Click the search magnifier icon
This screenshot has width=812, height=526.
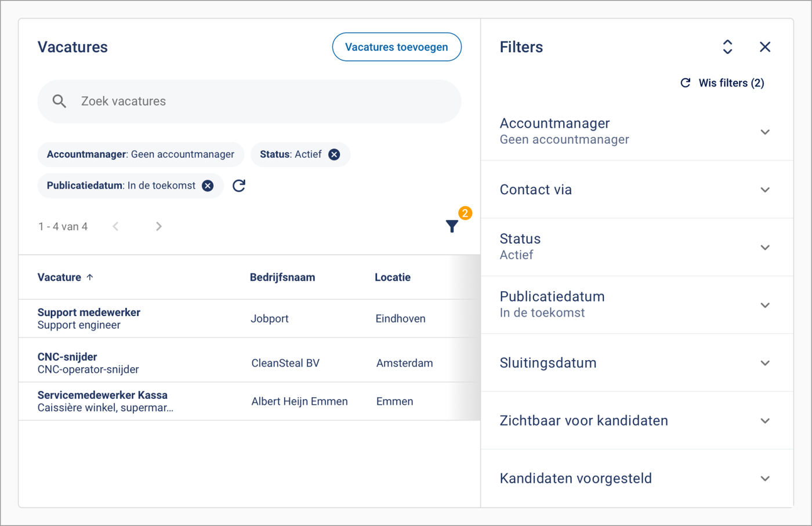click(x=59, y=101)
